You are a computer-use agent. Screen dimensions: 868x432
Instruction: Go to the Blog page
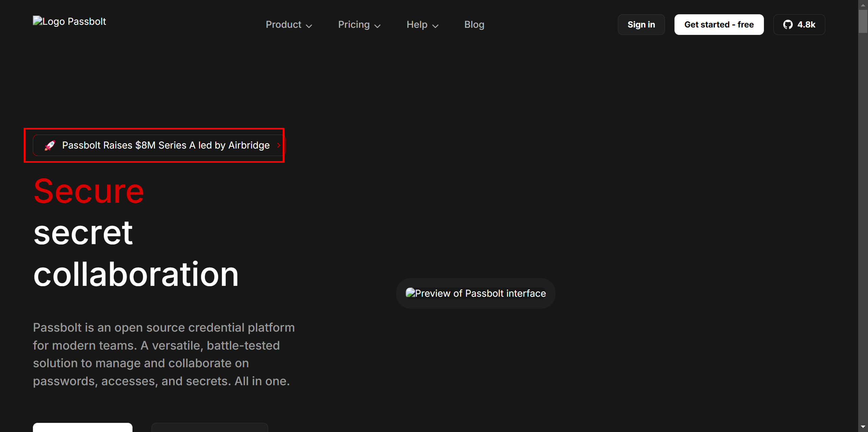click(474, 25)
